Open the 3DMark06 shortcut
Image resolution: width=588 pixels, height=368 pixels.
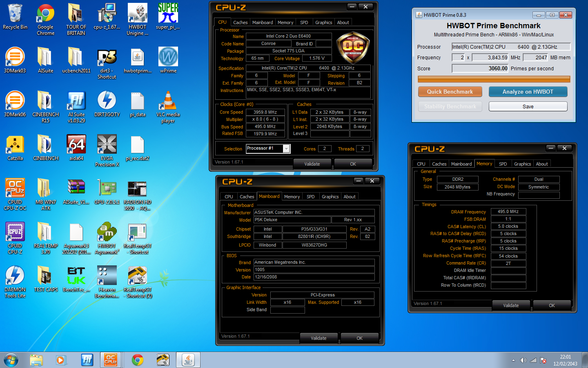(x=15, y=104)
